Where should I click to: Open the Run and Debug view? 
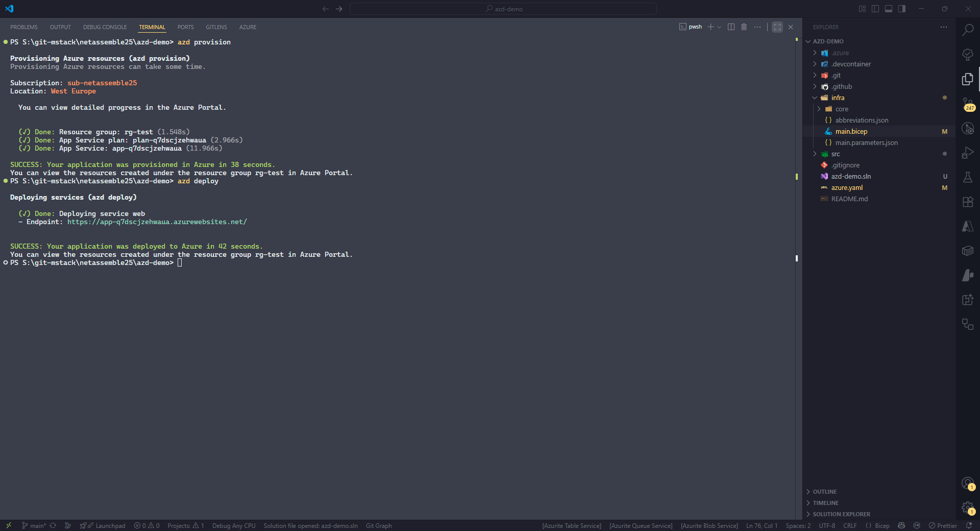click(x=967, y=153)
